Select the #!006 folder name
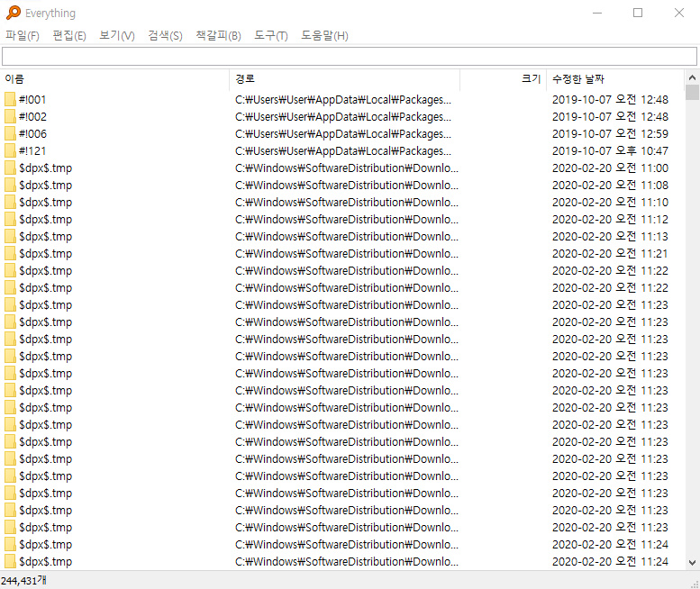 pos(32,133)
